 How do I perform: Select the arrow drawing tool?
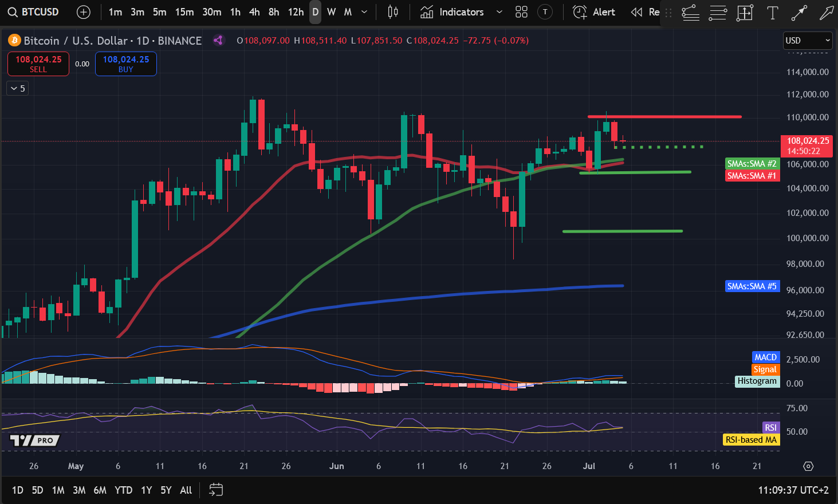[x=827, y=13]
